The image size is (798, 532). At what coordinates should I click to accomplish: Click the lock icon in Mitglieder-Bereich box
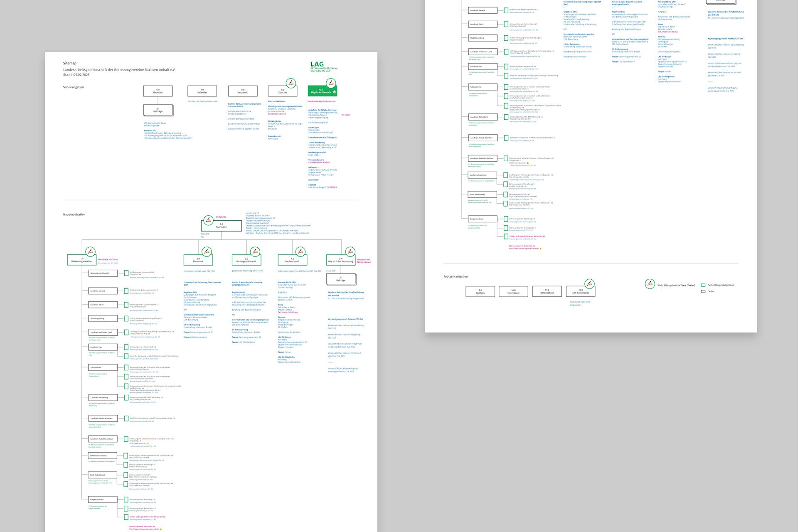(335, 91)
